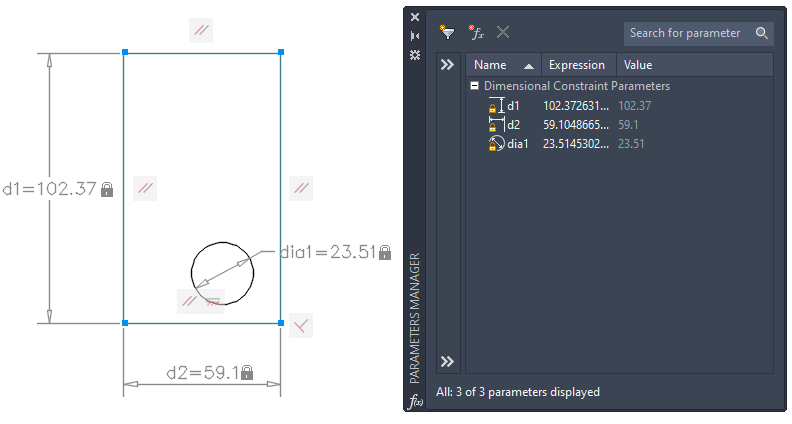Click the value 59.1 cell

click(x=628, y=125)
